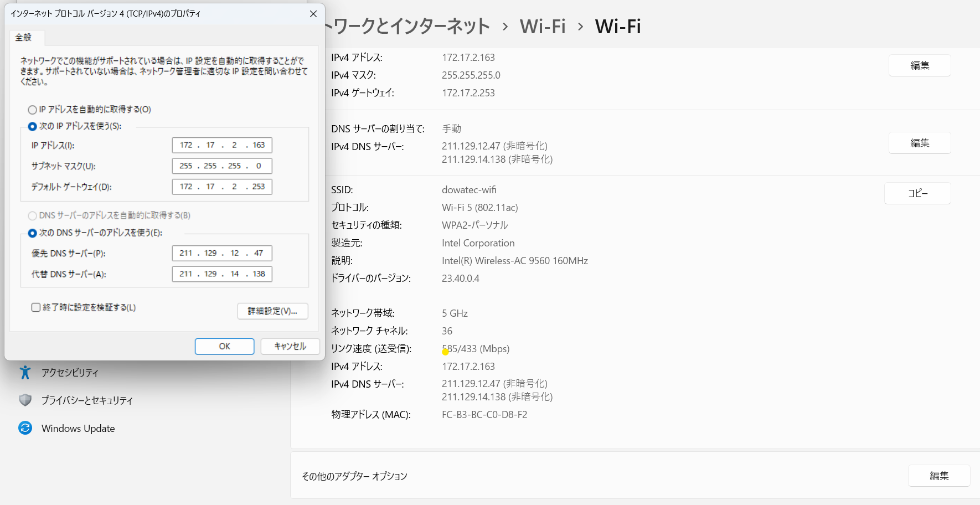980x505 pixels.
Task: Open プライバシーとセキュリティ settings
Action: (86, 400)
